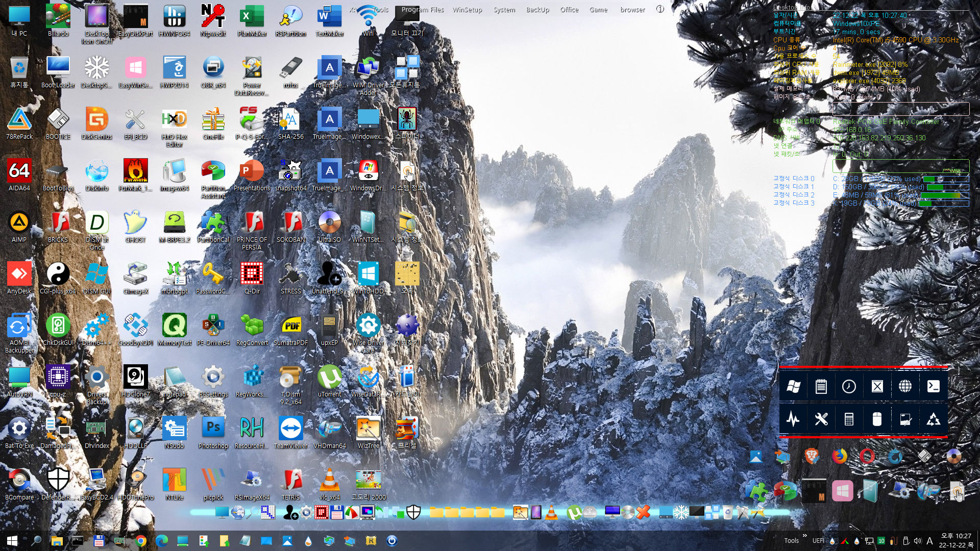
Task: Open the Program Files toolbar menu
Action: (423, 10)
